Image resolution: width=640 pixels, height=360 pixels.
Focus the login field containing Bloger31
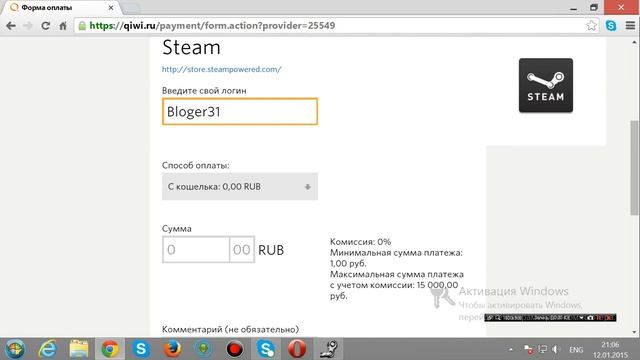point(240,111)
